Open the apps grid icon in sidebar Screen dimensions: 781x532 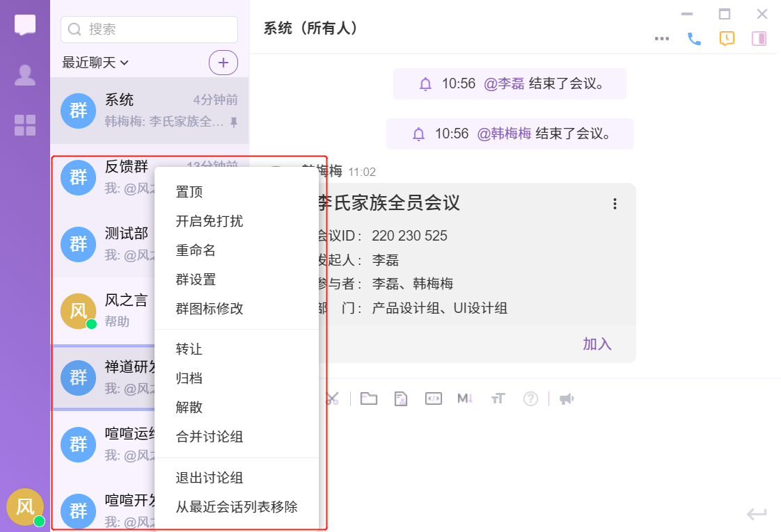(x=25, y=125)
